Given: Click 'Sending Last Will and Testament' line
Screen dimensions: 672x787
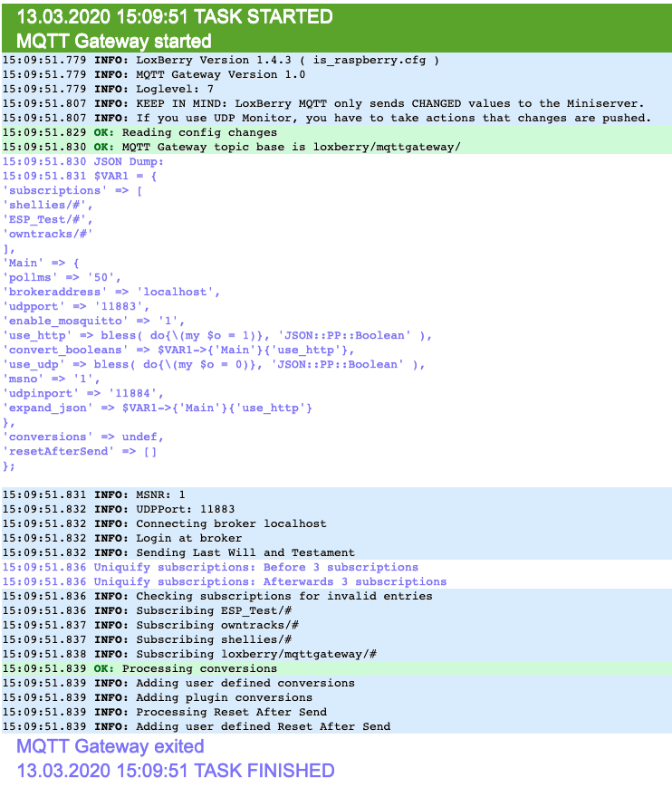Looking at the screenshot, I should click(x=337, y=553).
